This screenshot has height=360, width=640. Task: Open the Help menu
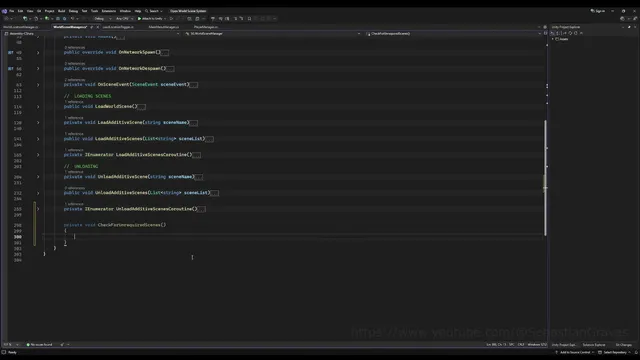pos(138,11)
